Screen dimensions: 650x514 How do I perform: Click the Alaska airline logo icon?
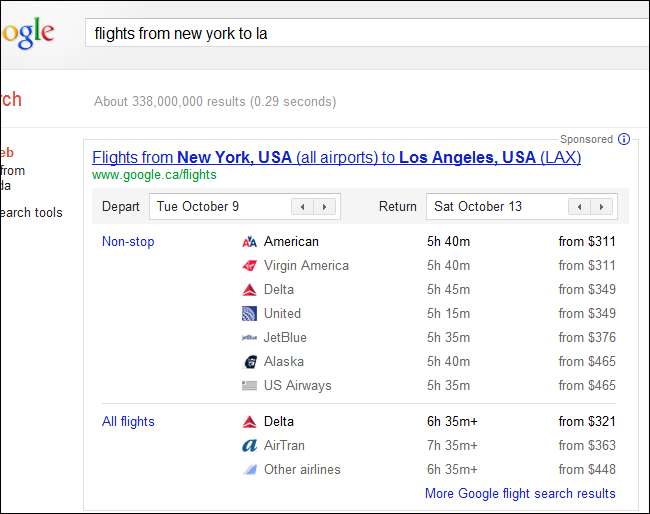click(250, 362)
